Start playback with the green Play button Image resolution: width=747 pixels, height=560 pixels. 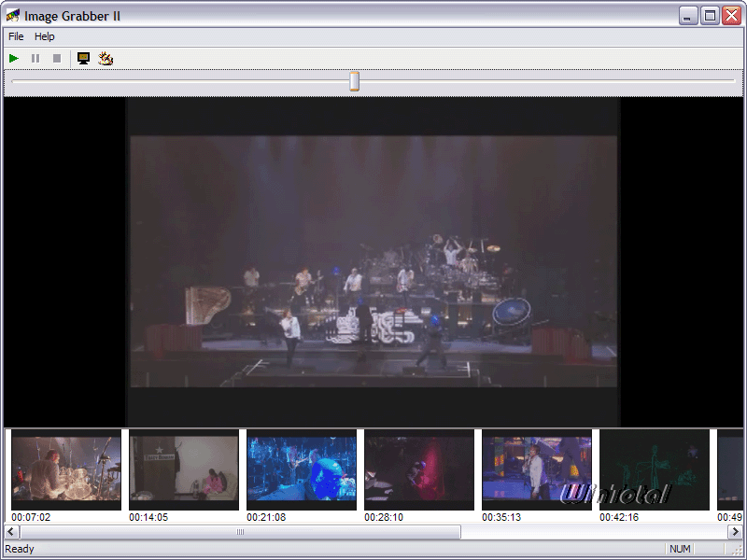tap(14, 59)
